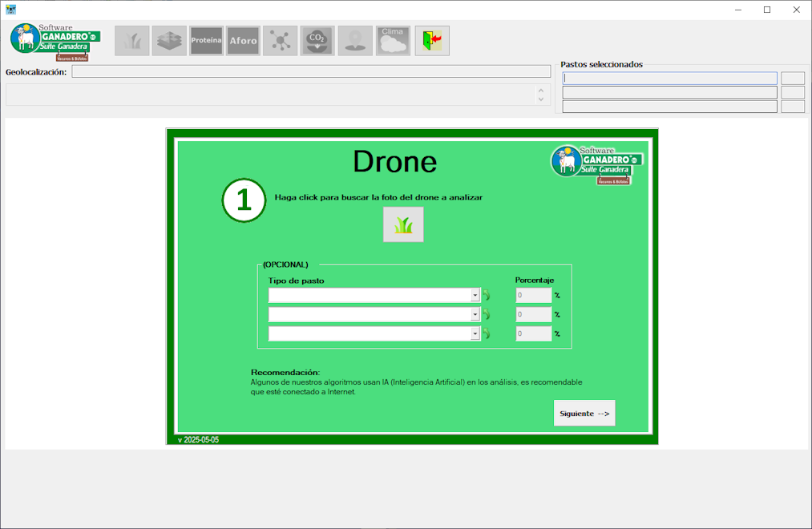The image size is (812, 529).
Task: Click the Siguiente --> button
Action: tap(584, 414)
